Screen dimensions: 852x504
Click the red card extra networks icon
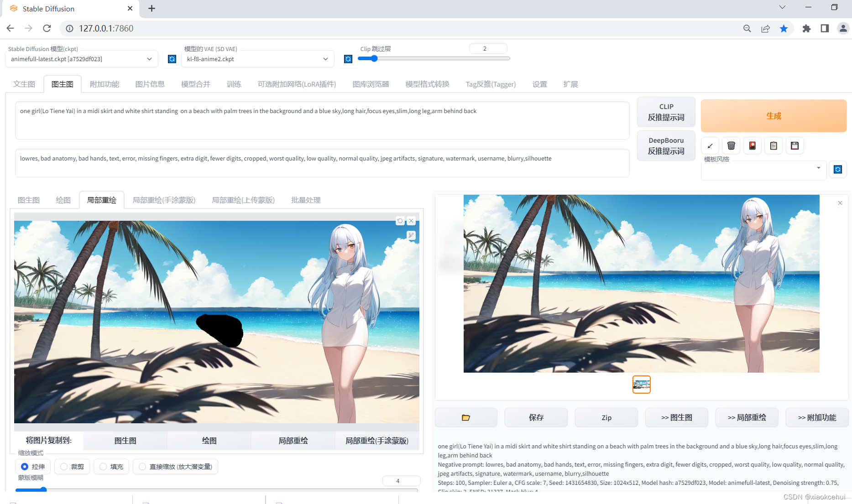(x=753, y=145)
